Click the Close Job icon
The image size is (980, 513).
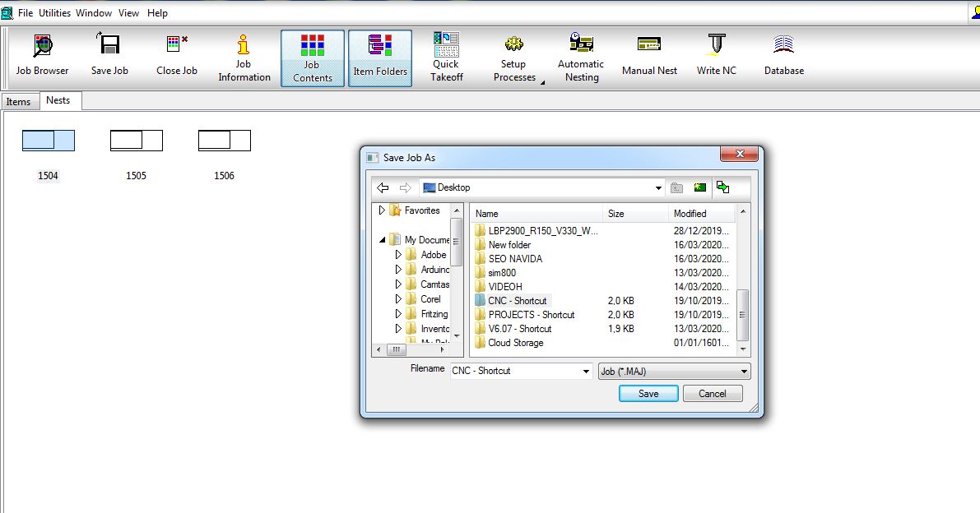click(x=177, y=55)
